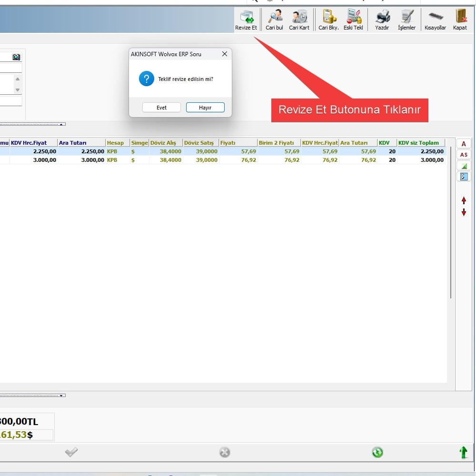This screenshot has width=476, height=476.
Task: Move row down with red arrow
Action: (x=464, y=213)
